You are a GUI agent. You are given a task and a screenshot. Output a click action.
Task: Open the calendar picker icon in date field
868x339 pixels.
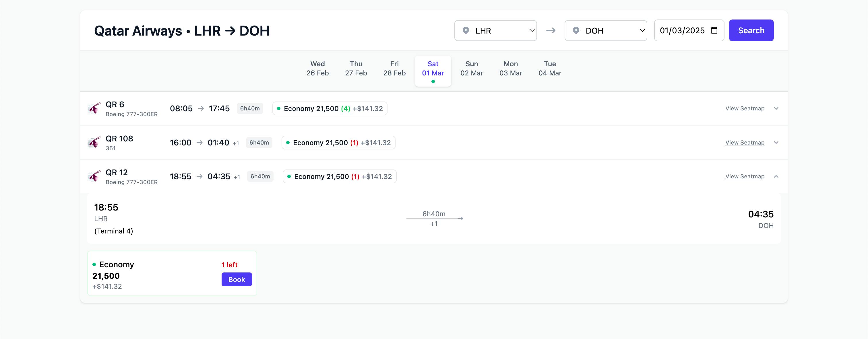tap(714, 30)
